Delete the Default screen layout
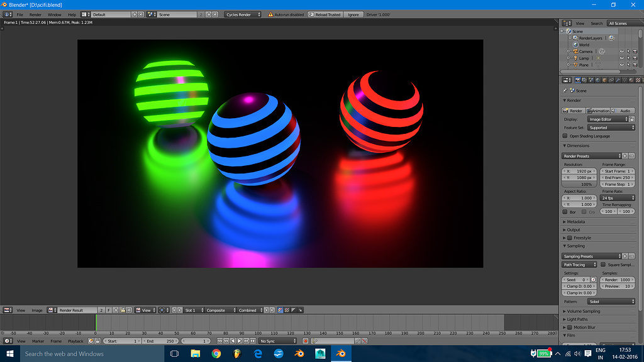 click(x=141, y=14)
